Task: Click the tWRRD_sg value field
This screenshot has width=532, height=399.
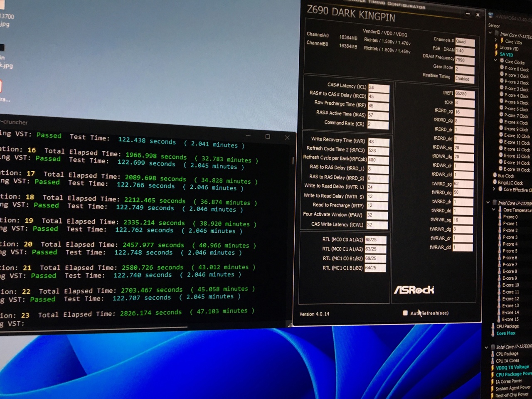Action: 463,183
